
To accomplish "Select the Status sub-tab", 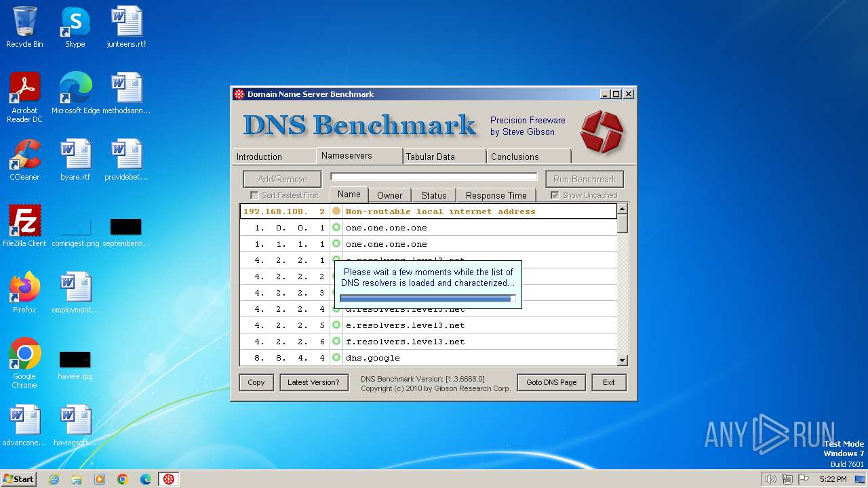I will (434, 195).
